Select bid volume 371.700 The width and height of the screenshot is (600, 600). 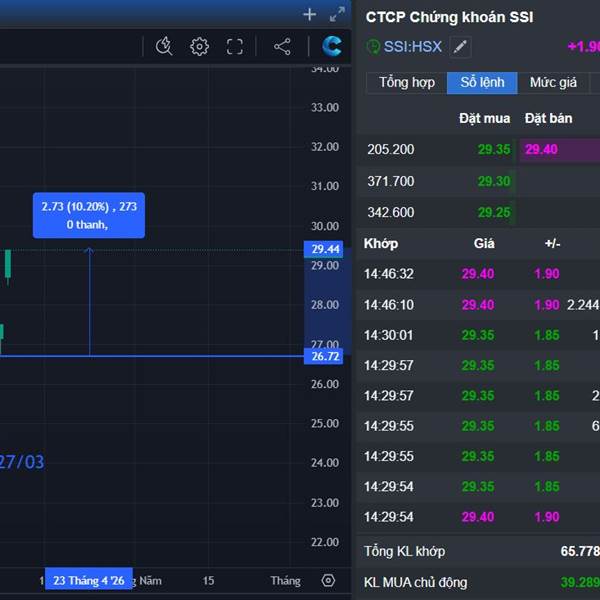tap(391, 181)
